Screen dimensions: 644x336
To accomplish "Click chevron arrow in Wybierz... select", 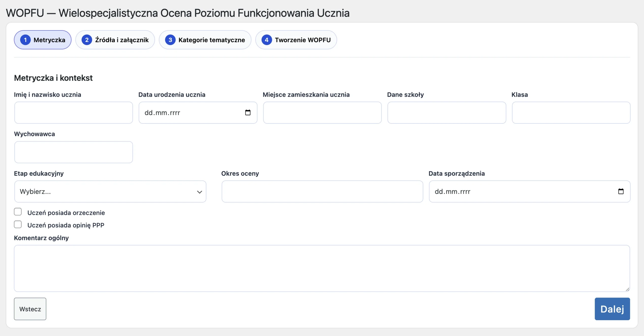I will [199, 192].
